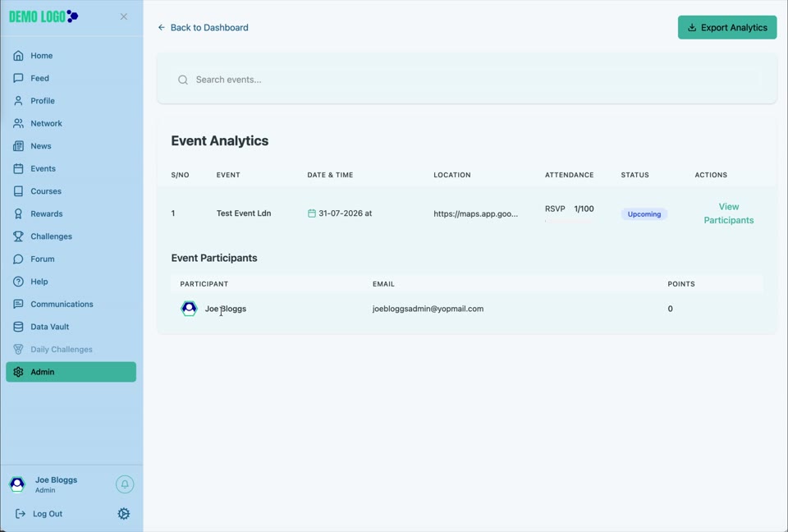Open settings cog beside Log Out
This screenshot has width=788, height=532.
[x=124, y=513]
